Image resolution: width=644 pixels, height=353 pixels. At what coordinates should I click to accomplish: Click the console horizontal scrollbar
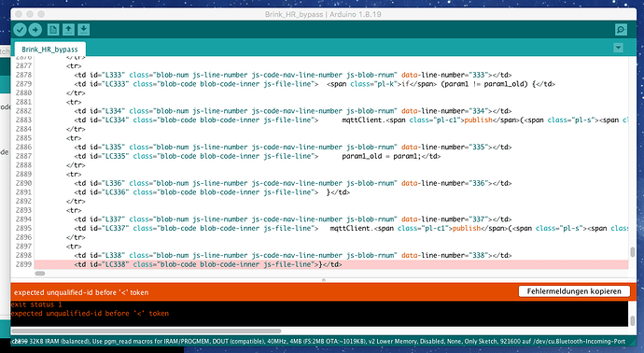[x=147, y=331]
